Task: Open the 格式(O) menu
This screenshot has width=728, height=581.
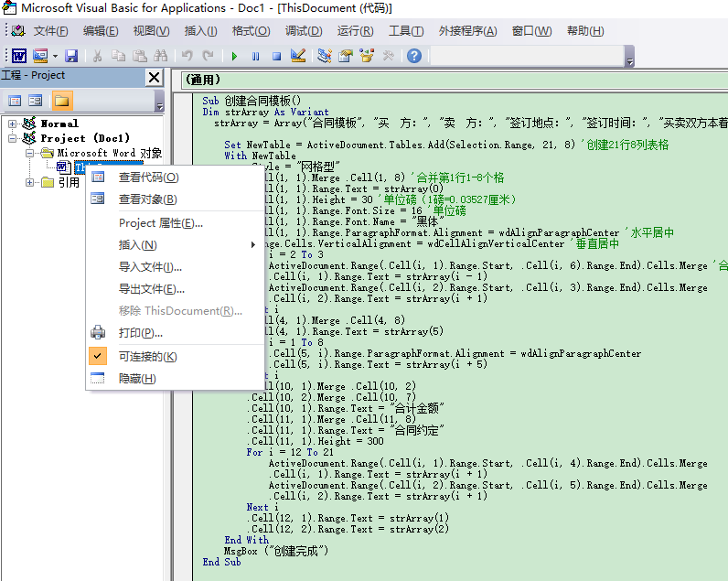Action: click(252, 31)
